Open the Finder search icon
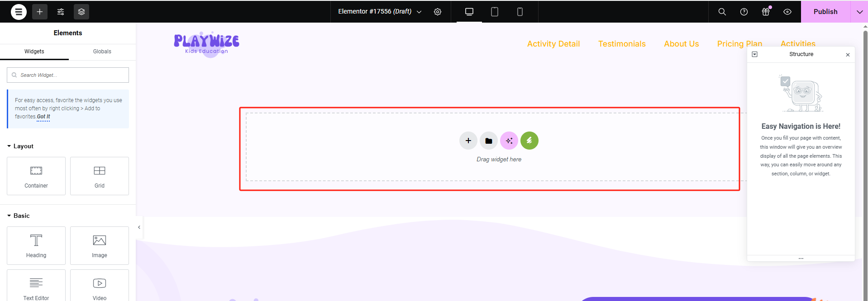 point(722,12)
